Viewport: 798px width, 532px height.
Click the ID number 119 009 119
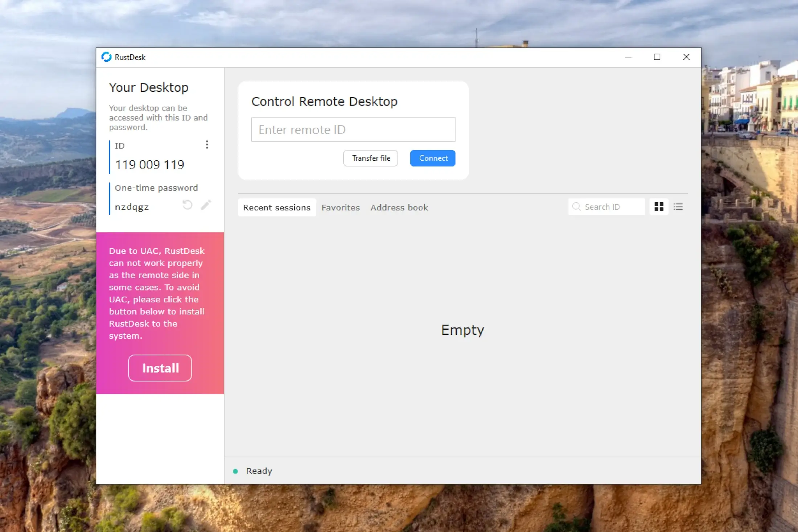click(x=149, y=165)
